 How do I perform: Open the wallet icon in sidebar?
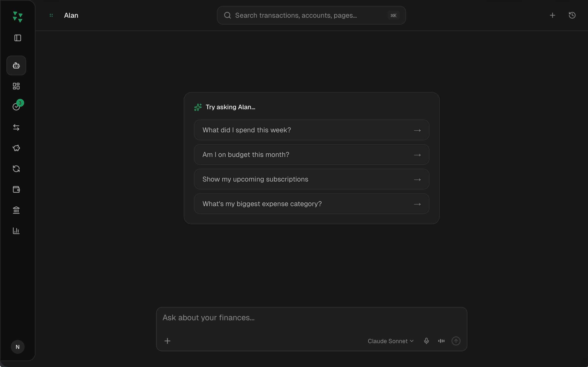(x=16, y=189)
